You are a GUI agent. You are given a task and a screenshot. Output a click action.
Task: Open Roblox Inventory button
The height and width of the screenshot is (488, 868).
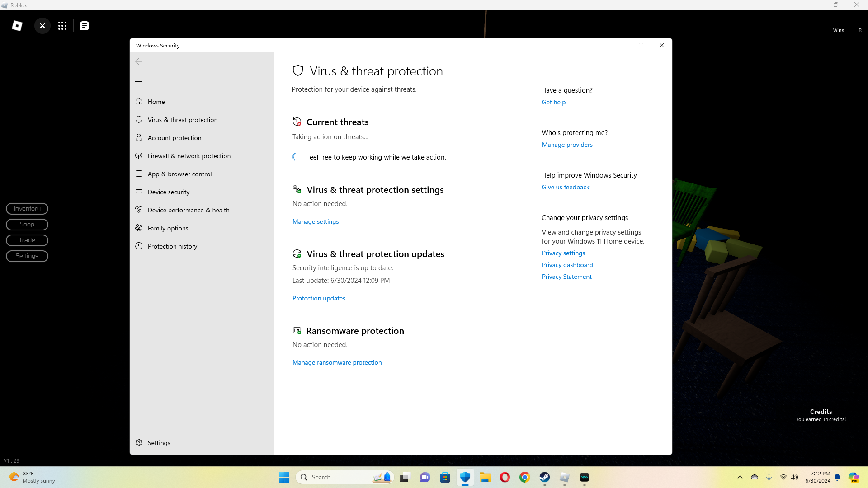tap(27, 209)
